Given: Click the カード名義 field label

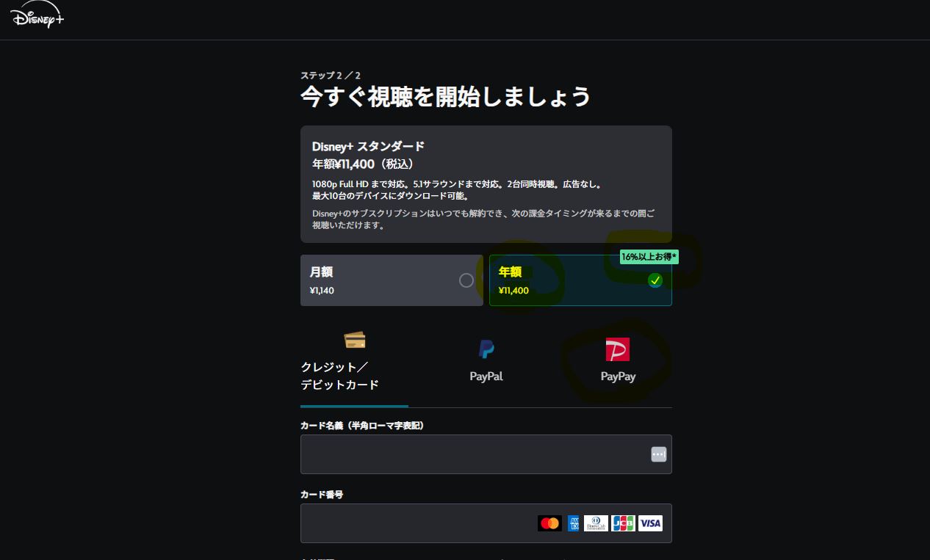Looking at the screenshot, I should click(x=362, y=426).
